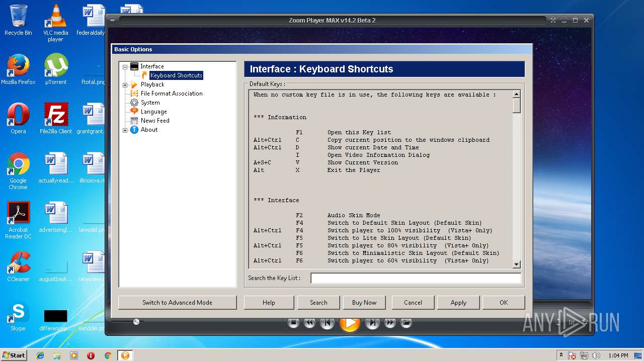Click the Chrome taskbar icon
Image resolution: width=644 pixels, height=362 pixels.
tap(108, 355)
